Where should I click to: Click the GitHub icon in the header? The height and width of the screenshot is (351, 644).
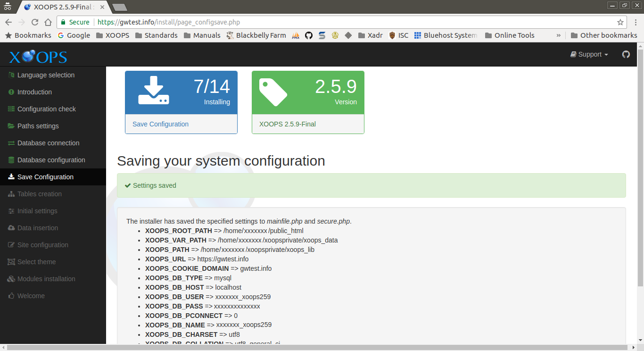tap(626, 54)
